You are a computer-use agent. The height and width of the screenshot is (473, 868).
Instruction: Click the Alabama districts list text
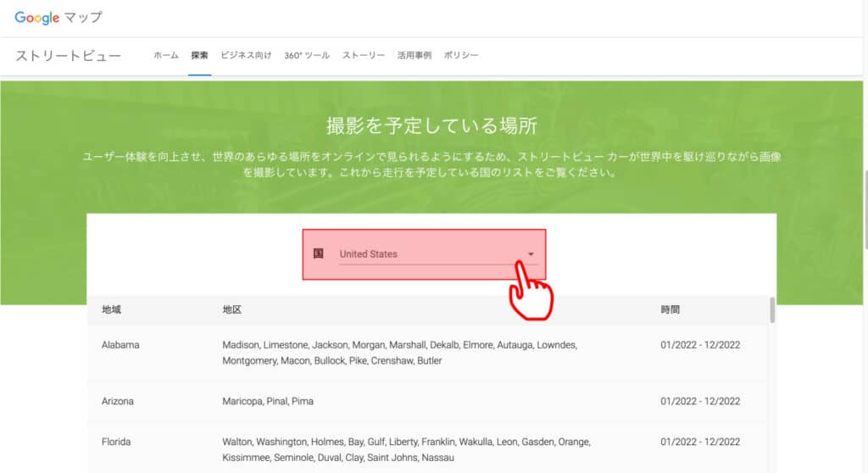coord(400,353)
